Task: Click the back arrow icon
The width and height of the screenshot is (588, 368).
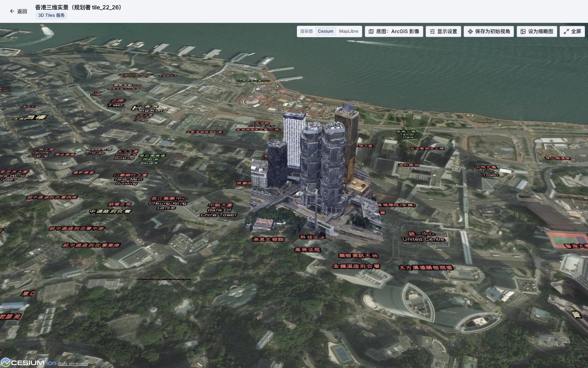Action: tap(12, 11)
